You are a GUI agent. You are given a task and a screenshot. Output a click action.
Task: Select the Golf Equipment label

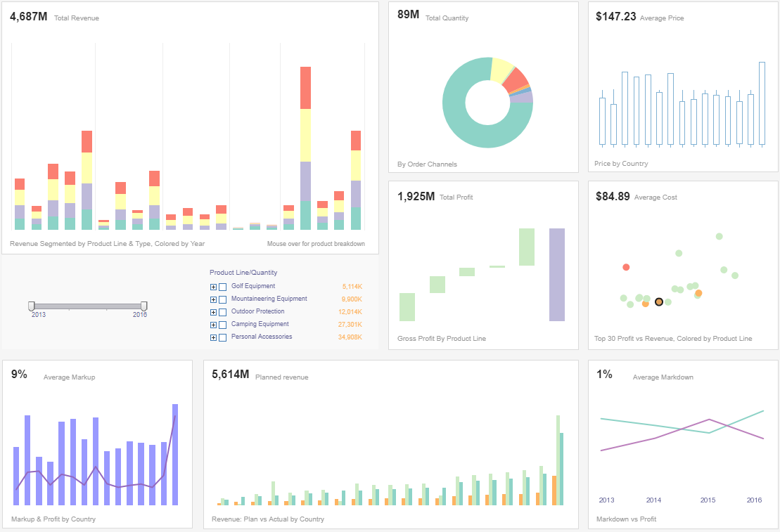coord(252,286)
